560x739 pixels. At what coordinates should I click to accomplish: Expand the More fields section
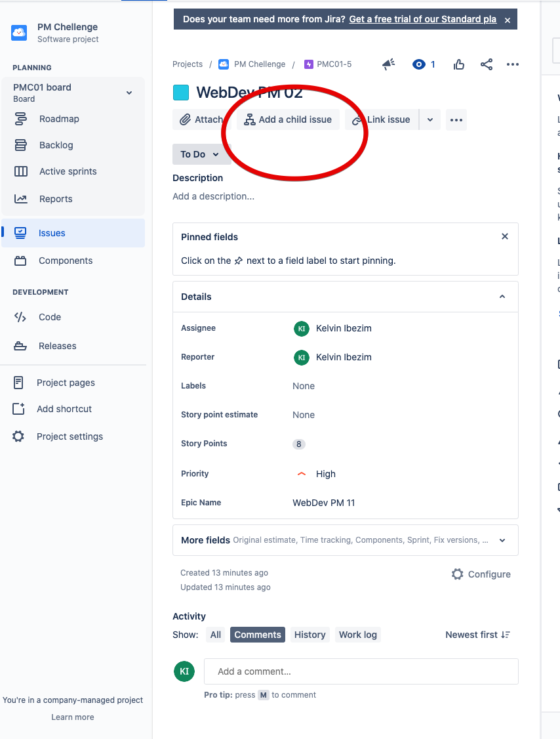coord(502,540)
